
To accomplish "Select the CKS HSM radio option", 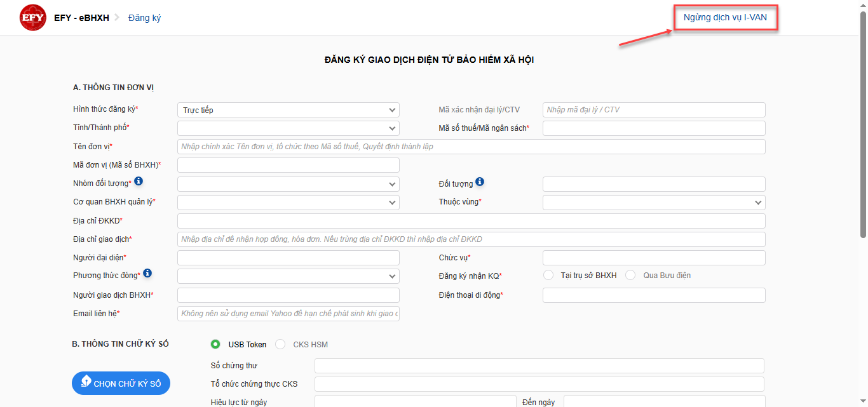I will [281, 344].
